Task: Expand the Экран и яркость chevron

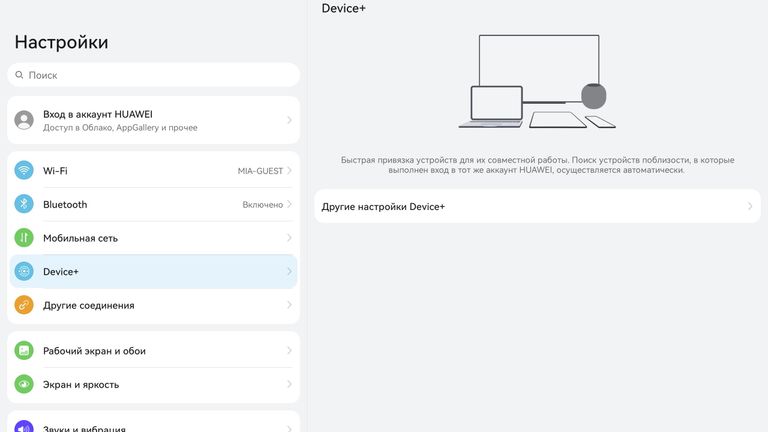Action: click(x=289, y=384)
